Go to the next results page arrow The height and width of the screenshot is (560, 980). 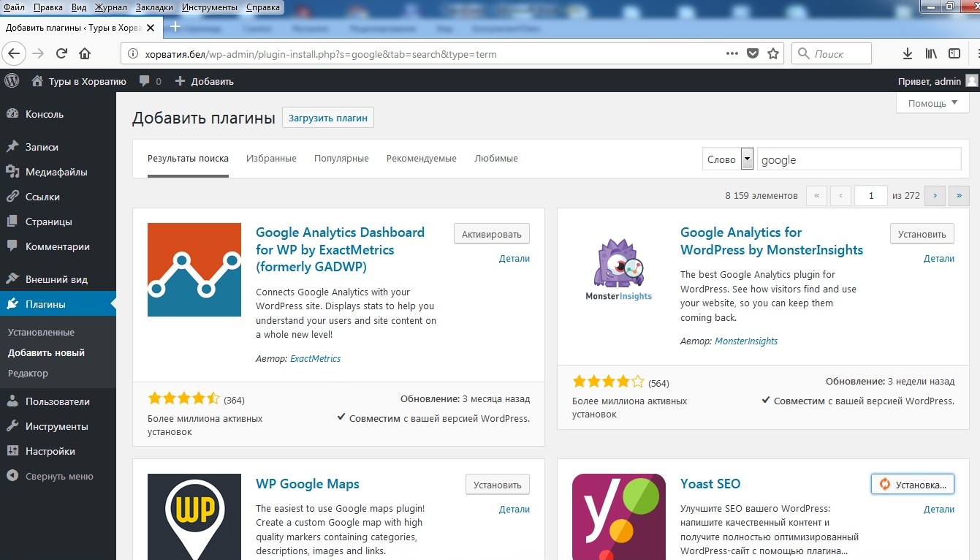(x=935, y=196)
